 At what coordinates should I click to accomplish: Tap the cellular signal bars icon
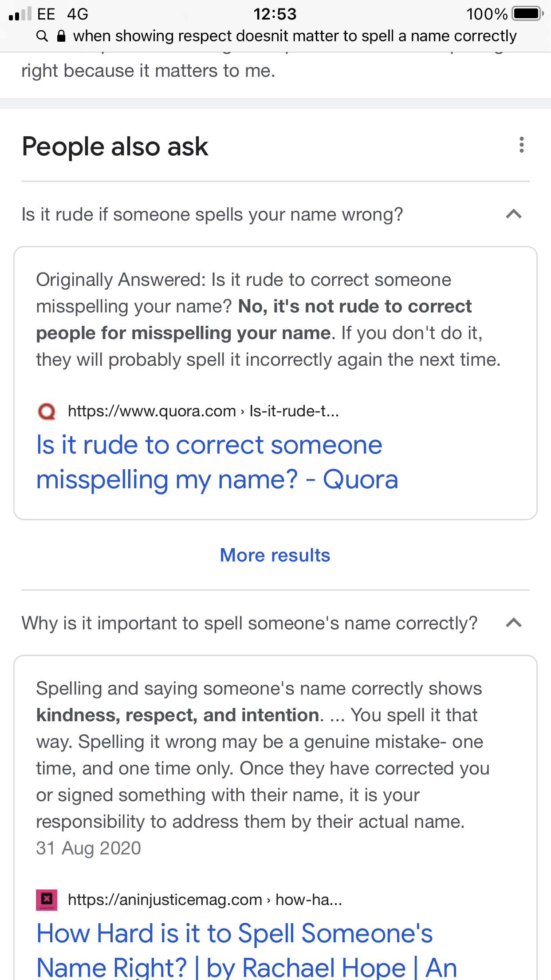tap(20, 14)
